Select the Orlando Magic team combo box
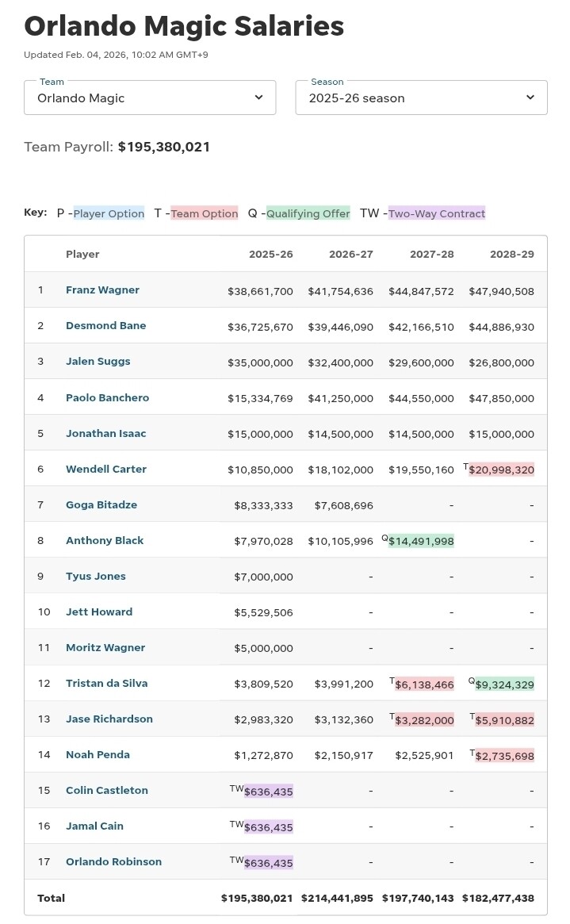The height and width of the screenshot is (924, 570). click(x=150, y=98)
